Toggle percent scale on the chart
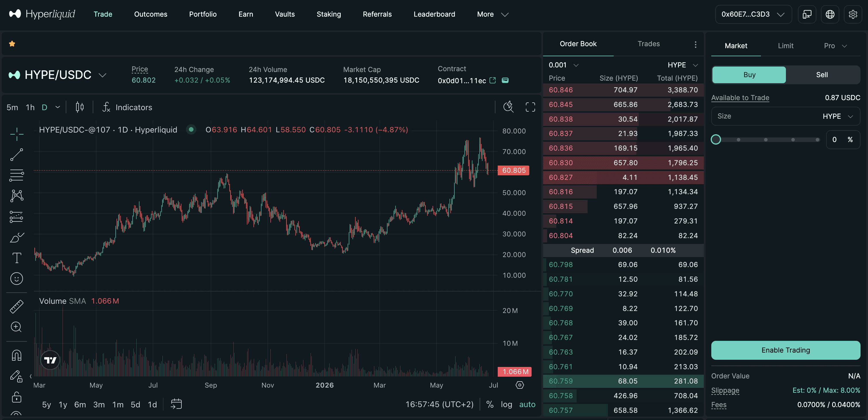The height and width of the screenshot is (420, 868). pos(490,404)
